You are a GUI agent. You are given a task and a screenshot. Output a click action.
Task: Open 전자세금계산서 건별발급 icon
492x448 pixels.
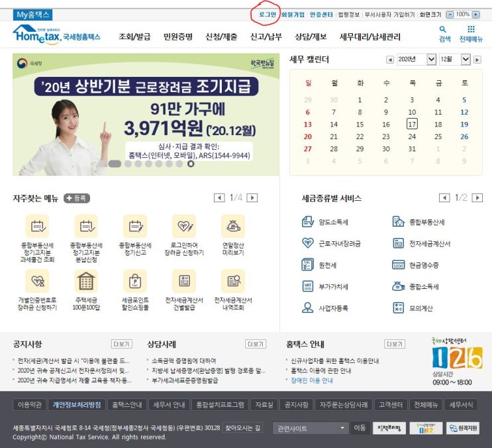click(184, 281)
